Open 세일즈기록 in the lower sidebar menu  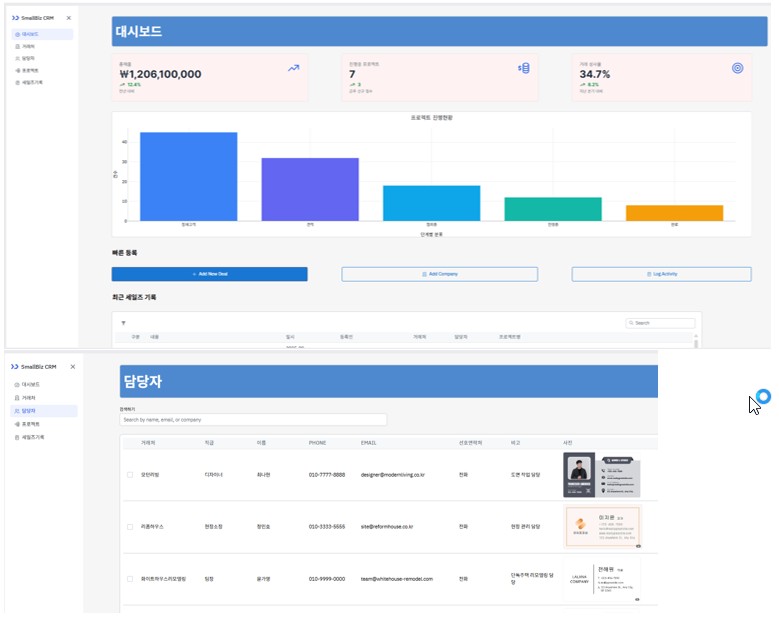point(33,437)
